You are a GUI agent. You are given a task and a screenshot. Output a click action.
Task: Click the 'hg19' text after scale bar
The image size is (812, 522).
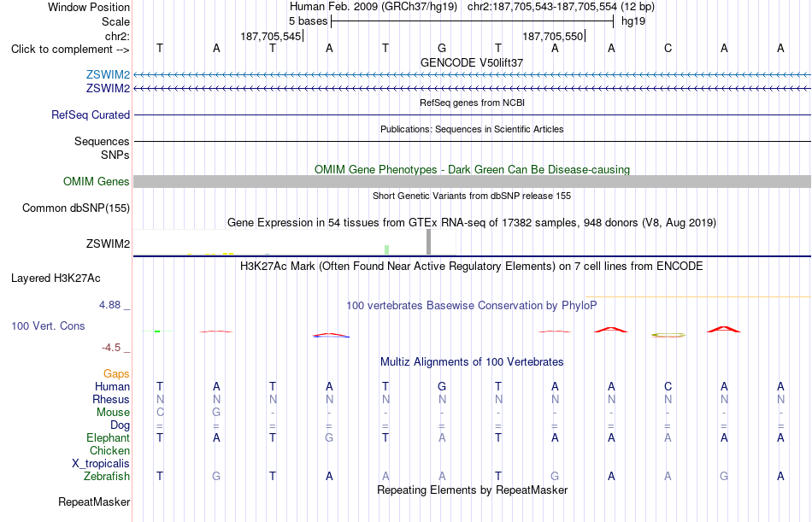click(x=633, y=21)
